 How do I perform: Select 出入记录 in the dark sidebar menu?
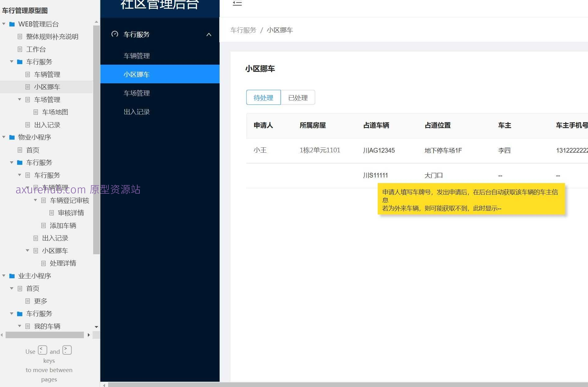[x=137, y=112]
